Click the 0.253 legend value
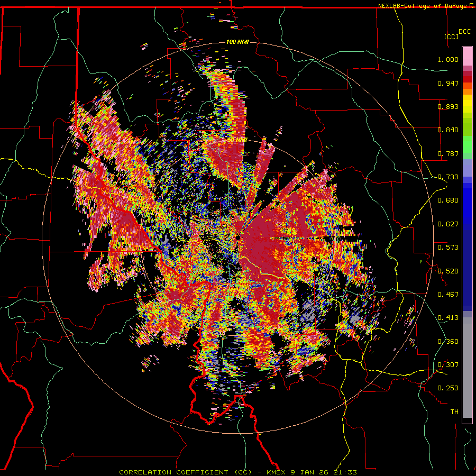Screen dimensions: 476x476 click(x=448, y=388)
